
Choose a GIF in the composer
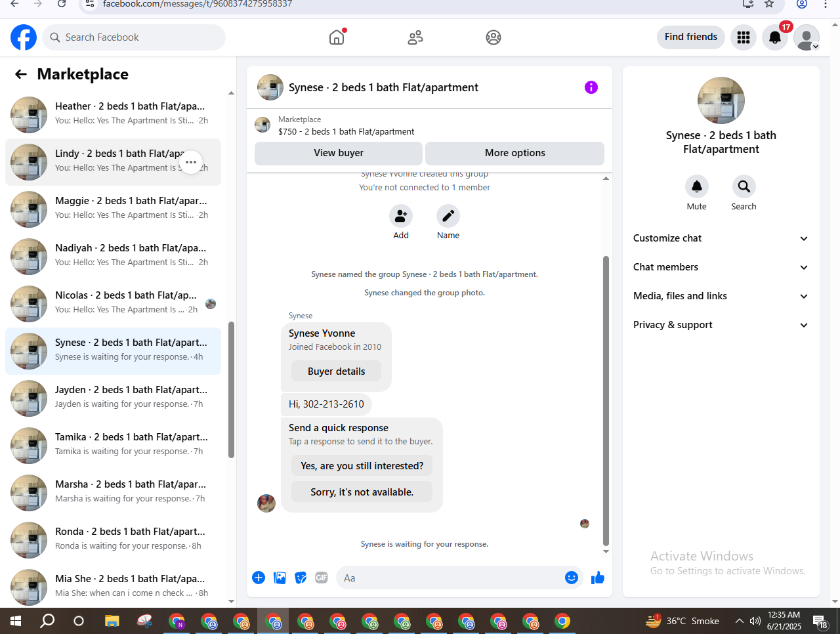click(x=322, y=578)
